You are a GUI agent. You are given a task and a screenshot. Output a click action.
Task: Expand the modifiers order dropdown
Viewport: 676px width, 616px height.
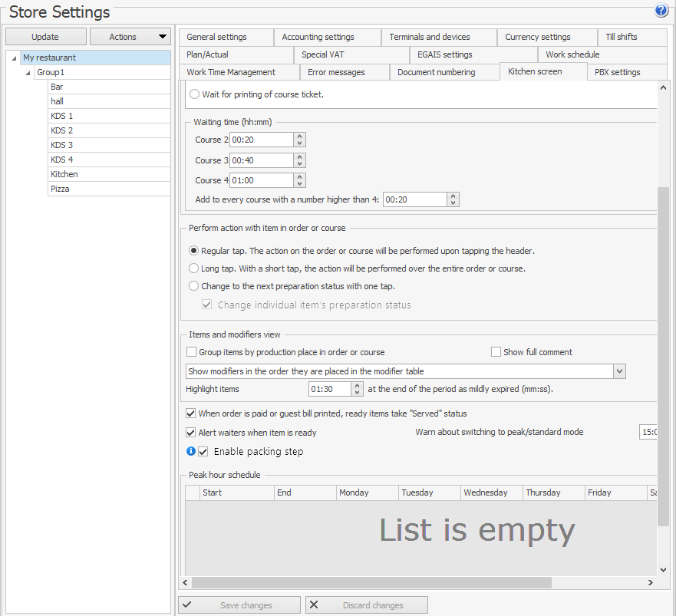(x=619, y=371)
